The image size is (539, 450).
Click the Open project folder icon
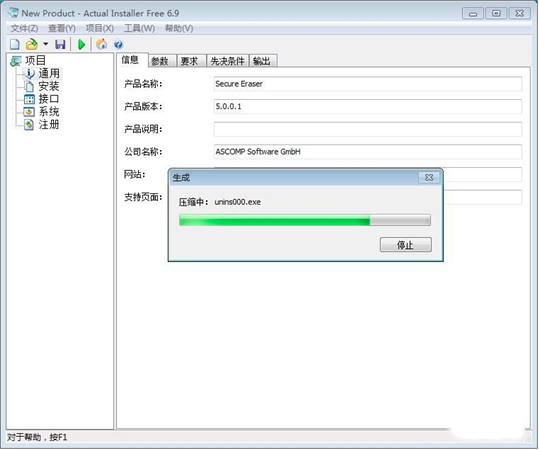[x=32, y=44]
